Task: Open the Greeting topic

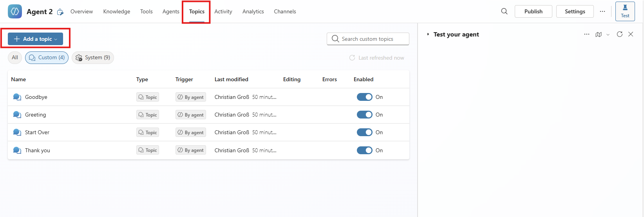Action: coord(35,115)
